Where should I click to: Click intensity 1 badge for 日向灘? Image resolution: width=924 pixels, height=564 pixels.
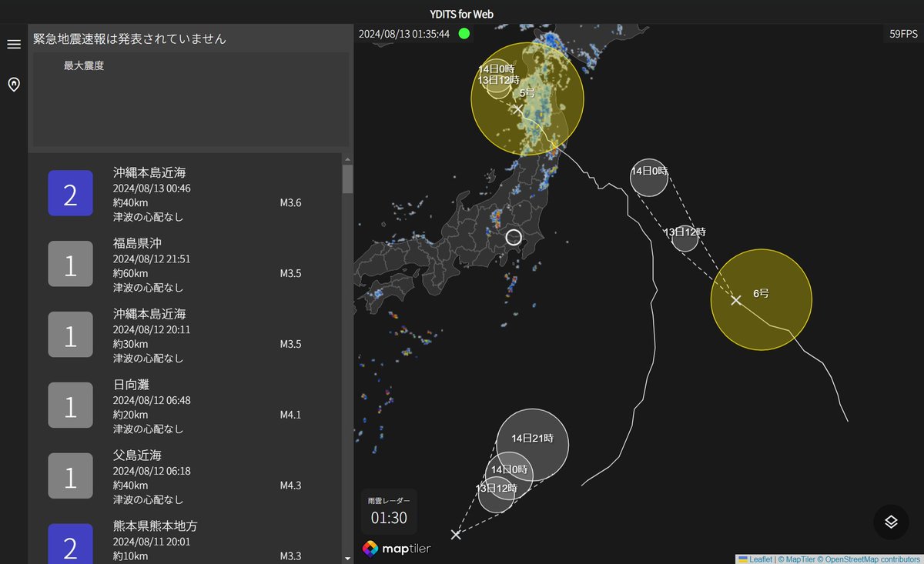coord(70,405)
